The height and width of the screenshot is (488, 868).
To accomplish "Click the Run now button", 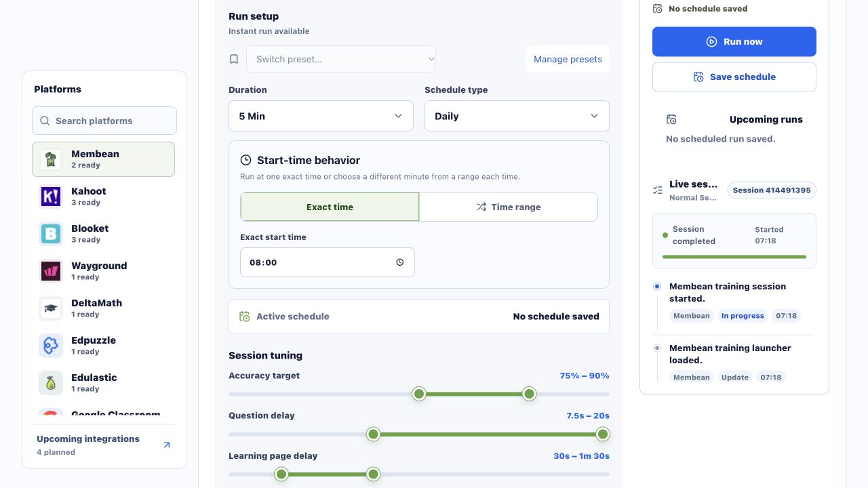I will pos(734,41).
